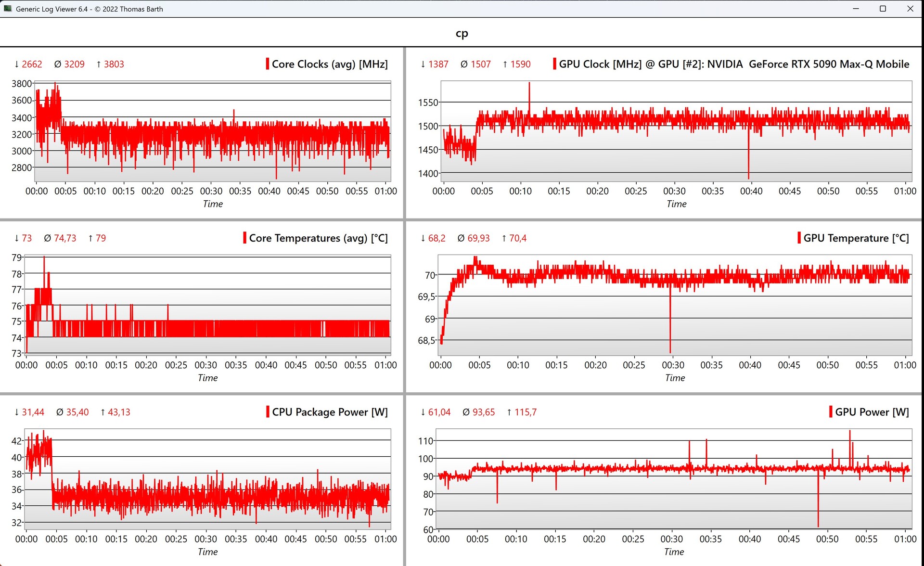Click the red CPU Package Power legend marker
The height and width of the screenshot is (566, 924).
(268, 412)
